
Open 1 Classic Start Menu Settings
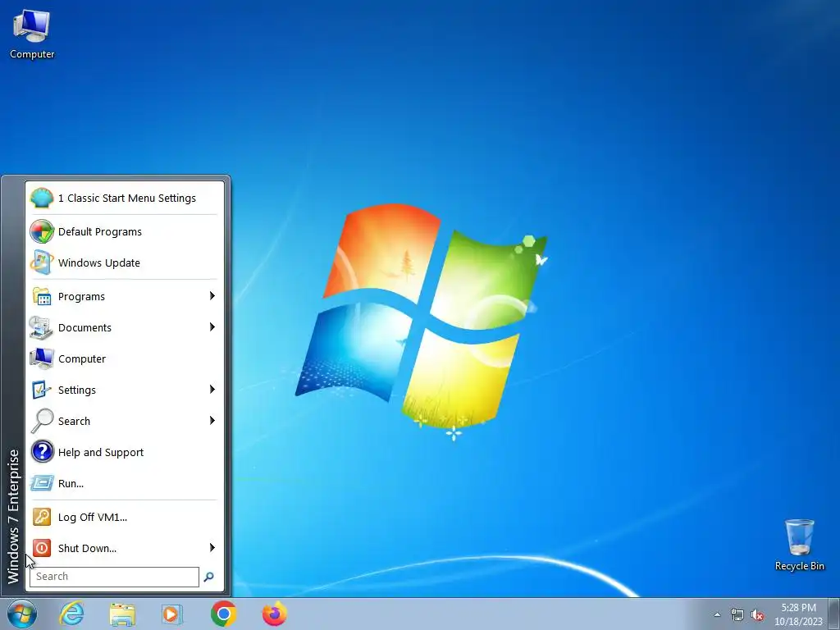coord(125,199)
